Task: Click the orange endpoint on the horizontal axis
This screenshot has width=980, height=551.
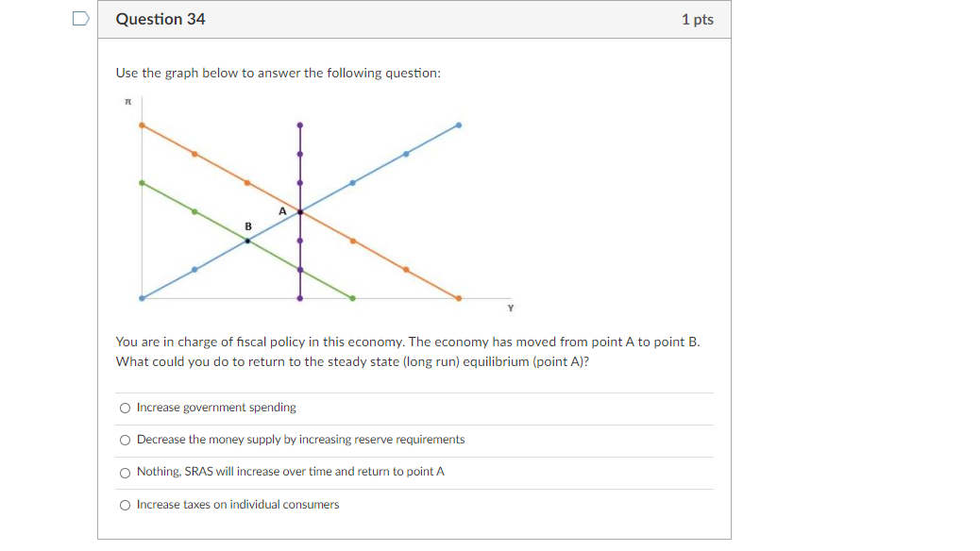Action: (459, 298)
